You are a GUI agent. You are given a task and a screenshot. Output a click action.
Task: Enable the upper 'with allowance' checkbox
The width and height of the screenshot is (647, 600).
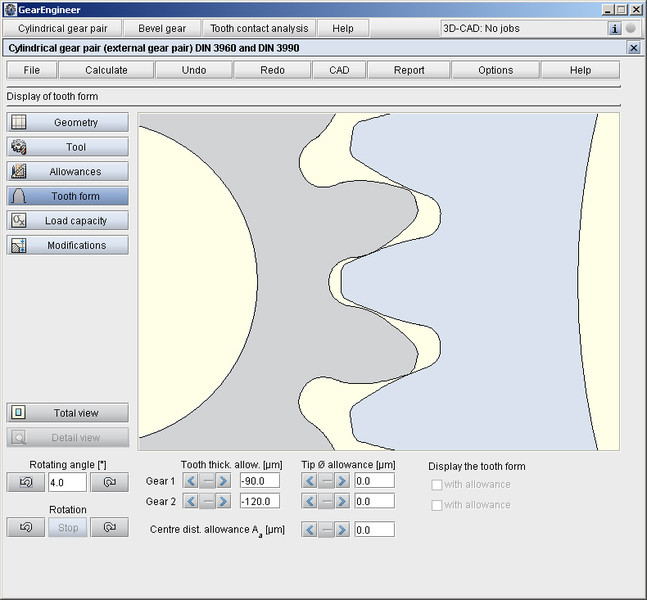pyautogui.click(x=436, y=485)
